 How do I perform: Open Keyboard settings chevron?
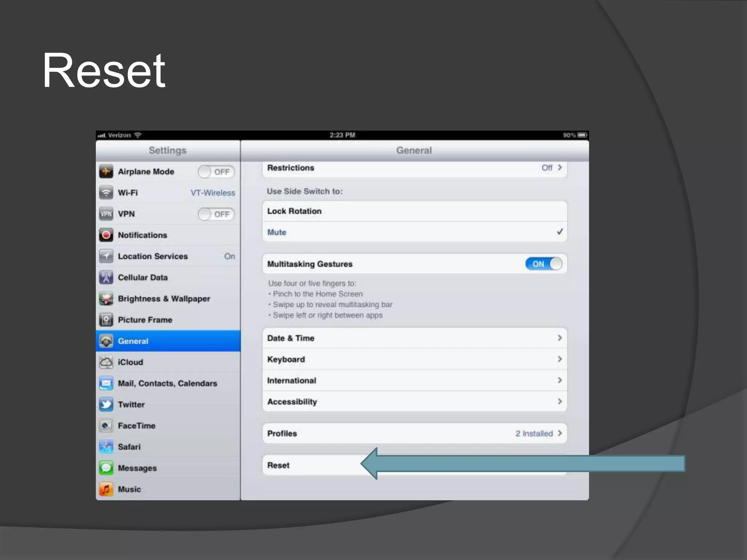click(x=560, y=359)
